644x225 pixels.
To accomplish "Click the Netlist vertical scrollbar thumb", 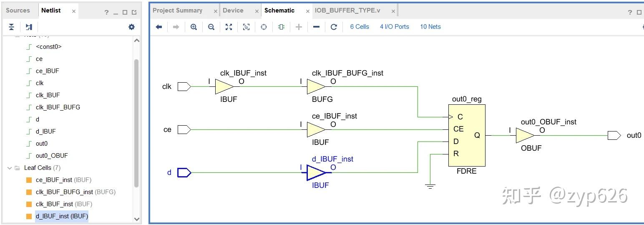I will [x=136, y=123].
